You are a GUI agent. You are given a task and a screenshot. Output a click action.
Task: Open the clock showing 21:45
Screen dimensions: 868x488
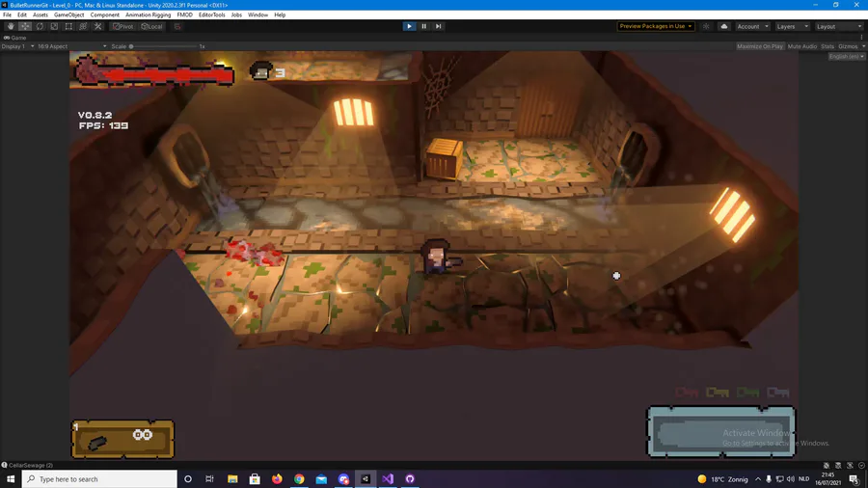coord(828,478)
